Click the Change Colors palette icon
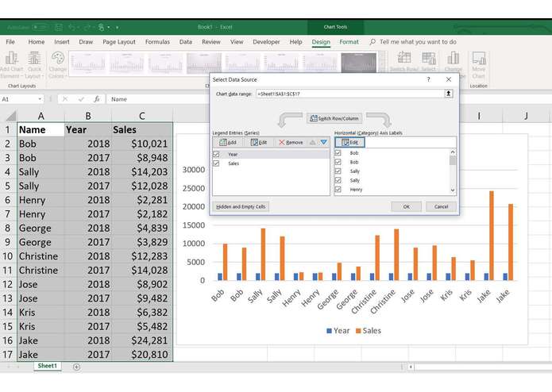The width and height of the screenshot is (552, 392). click(x=58, y=58)
